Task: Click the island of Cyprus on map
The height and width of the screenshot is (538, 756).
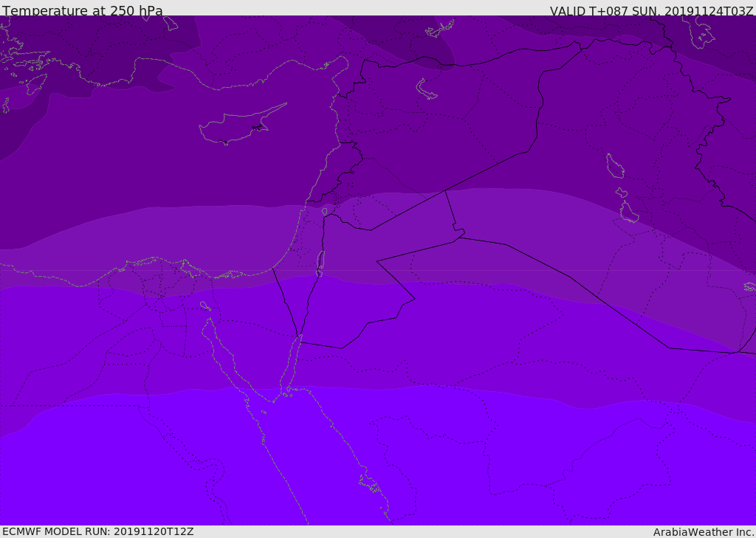Action: pos(241,125)
